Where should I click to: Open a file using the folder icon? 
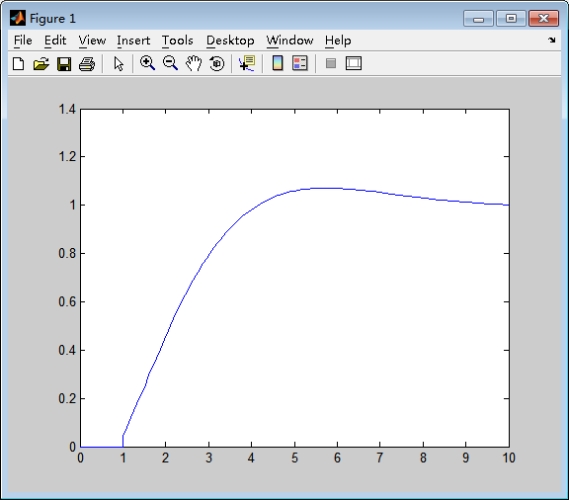click(x=41, y=63)
